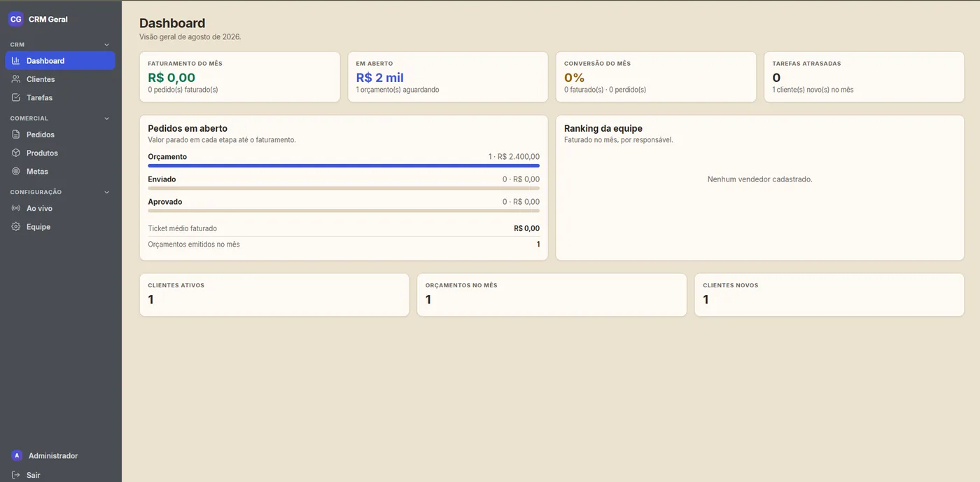Viewport: 980px width, 482px height.
Task: Open the Pedidos page
Action: click(60, 135)
